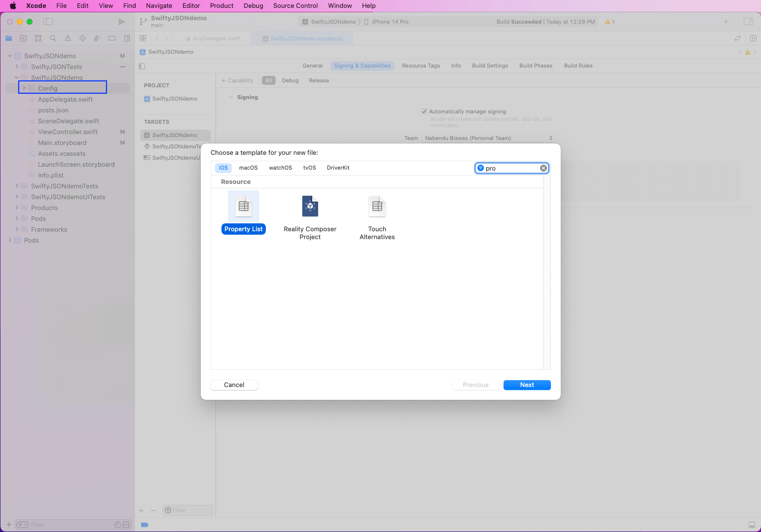This screenshot has height=532, width=761.
Task: Click the add Library plus button
Action: (x=725, y=22)
